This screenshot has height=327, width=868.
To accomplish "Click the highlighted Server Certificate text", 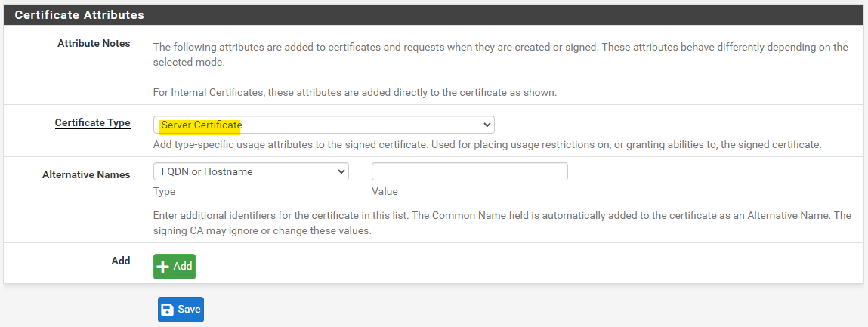I will click(x=201, y=125).
